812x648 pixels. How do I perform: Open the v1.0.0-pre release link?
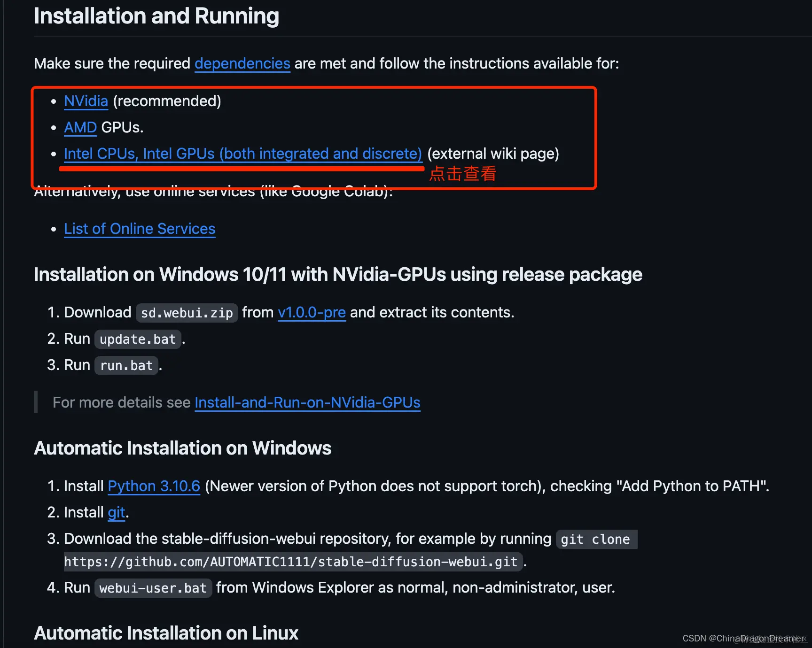(x=312, y=312)
